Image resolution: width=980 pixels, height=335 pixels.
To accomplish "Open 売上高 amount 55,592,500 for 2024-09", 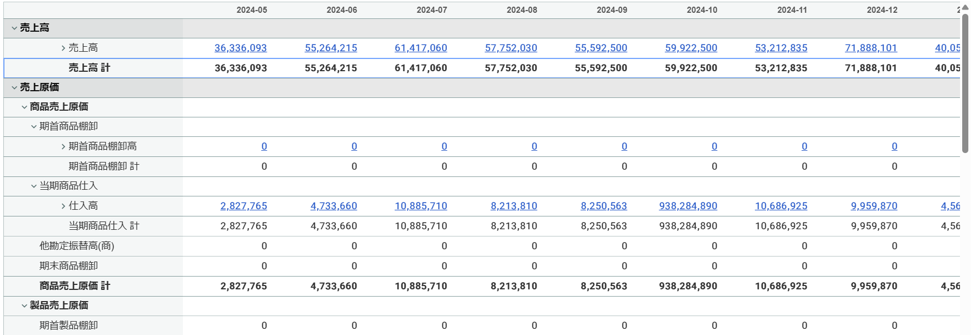I will tap(601, 48).
